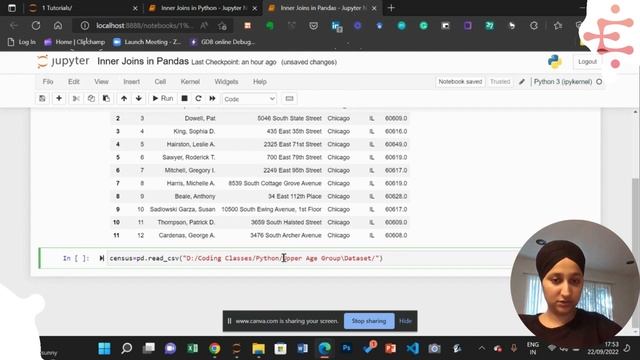Paste cells below icon
Screen dimensions: 640x360
point(106,98)
